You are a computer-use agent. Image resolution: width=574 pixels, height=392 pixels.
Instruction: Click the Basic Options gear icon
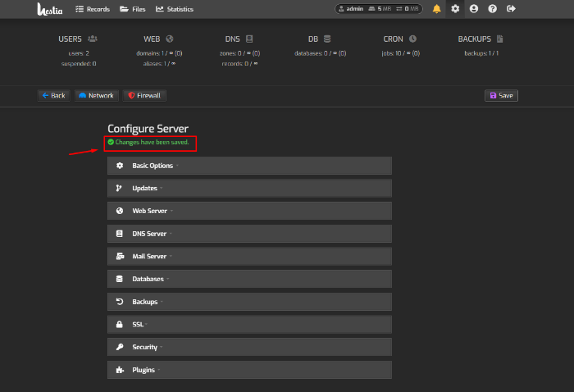pos(120,166)
